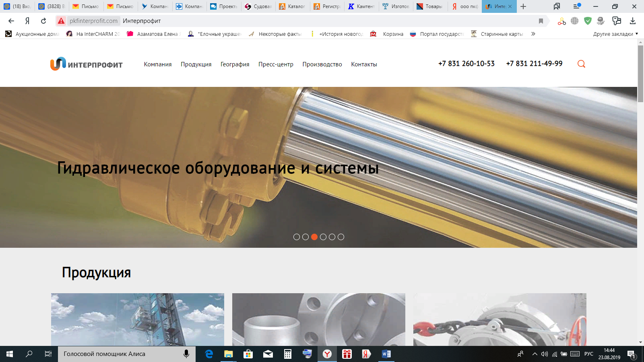Click the Алиса voice assistant search field
Screen dimensions: 644x362
(121, 354)
